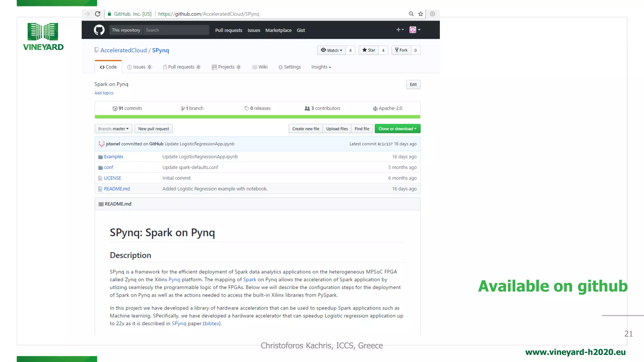644x362 pixels.
Task: Open the repository Pull requests tab
Action: pyautogui.click(x=181, y=67)
